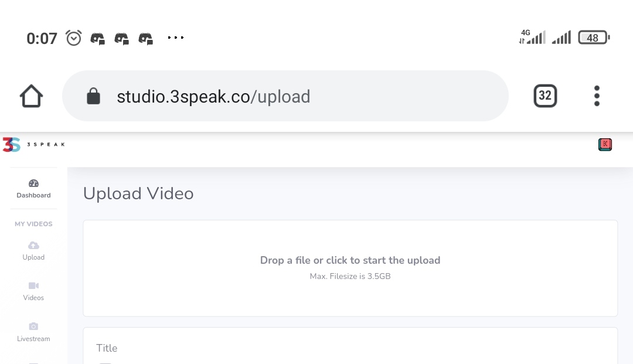The width and height of the screenshot is (633, 364).
Task: Open the browser three-dot menu
Action: pyautogui.click(x=597, y=96)
